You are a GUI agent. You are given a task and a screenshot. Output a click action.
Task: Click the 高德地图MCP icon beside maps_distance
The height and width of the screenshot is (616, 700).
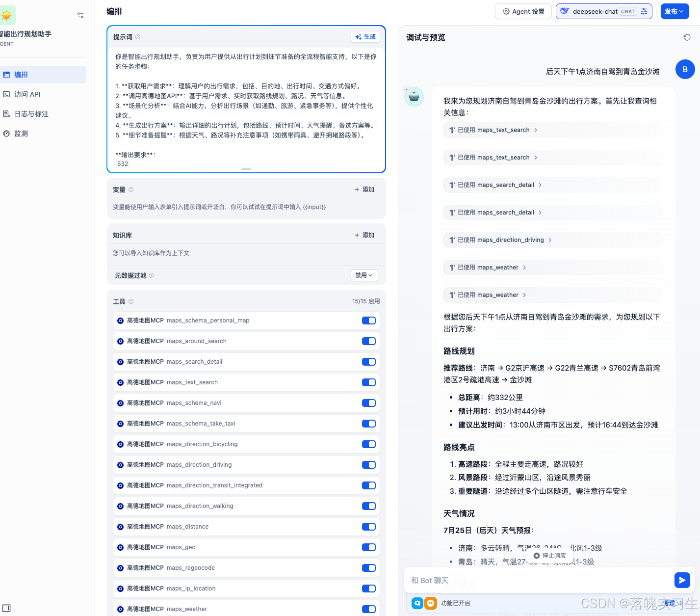[x=120, y=527]
